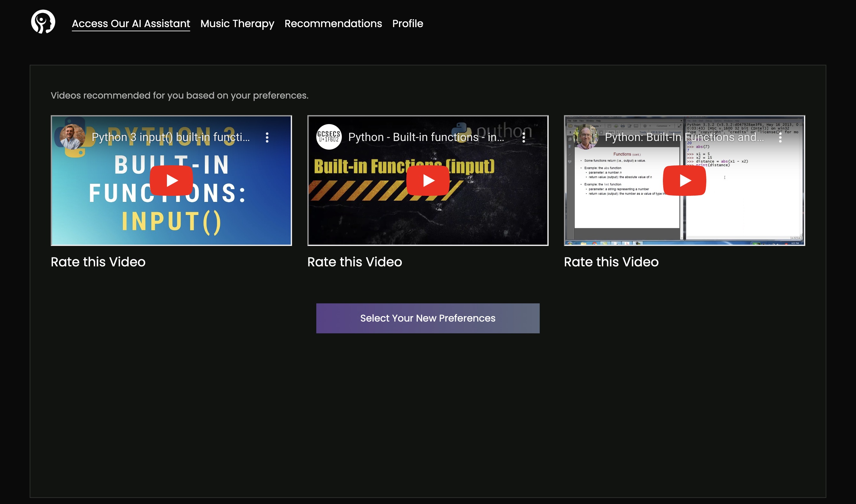Image resolution: width=856 pixels, height=504 pixels.
Task: Open the video title 'Python 3 input() built-in functi...'
Action: coord(170,137)
